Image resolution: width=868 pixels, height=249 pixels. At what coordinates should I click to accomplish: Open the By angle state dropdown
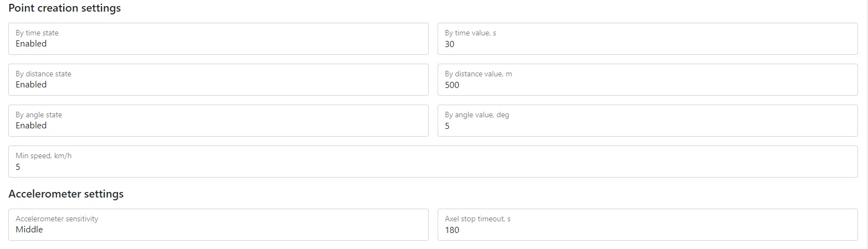(x=218, y=121)
